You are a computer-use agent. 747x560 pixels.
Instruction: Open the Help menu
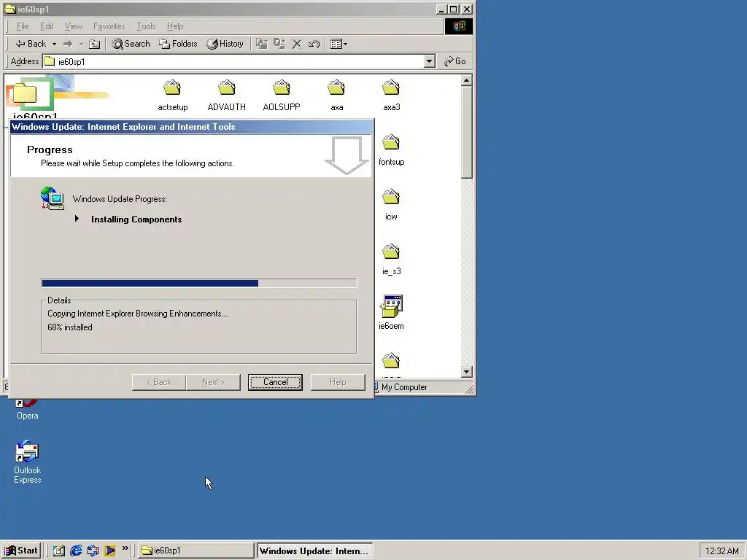point(175,26)
